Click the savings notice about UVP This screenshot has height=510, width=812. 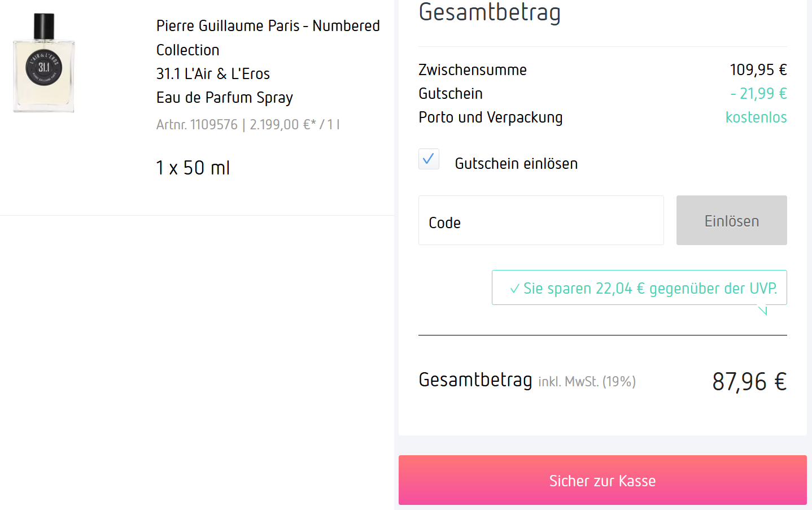(x=649, y=289)
